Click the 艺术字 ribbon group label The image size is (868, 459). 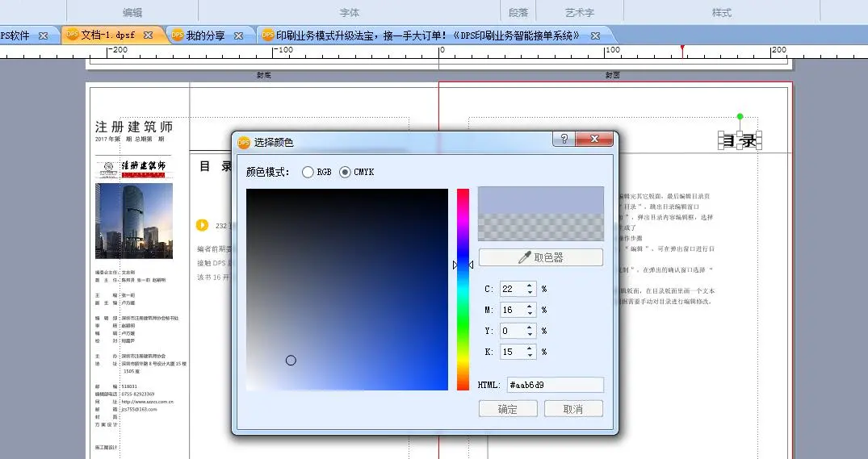(580, 12)
